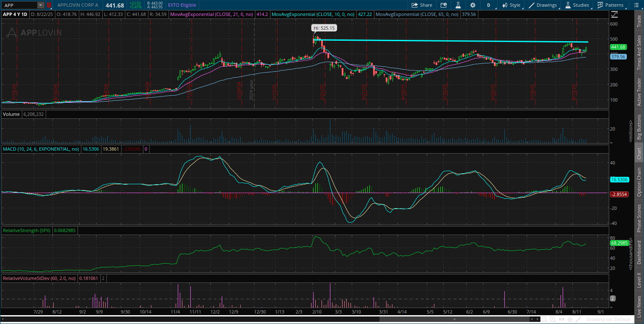Open the Live News sidebar tab
The height and width of the screenshot is (324, 644).
point(639,306)
